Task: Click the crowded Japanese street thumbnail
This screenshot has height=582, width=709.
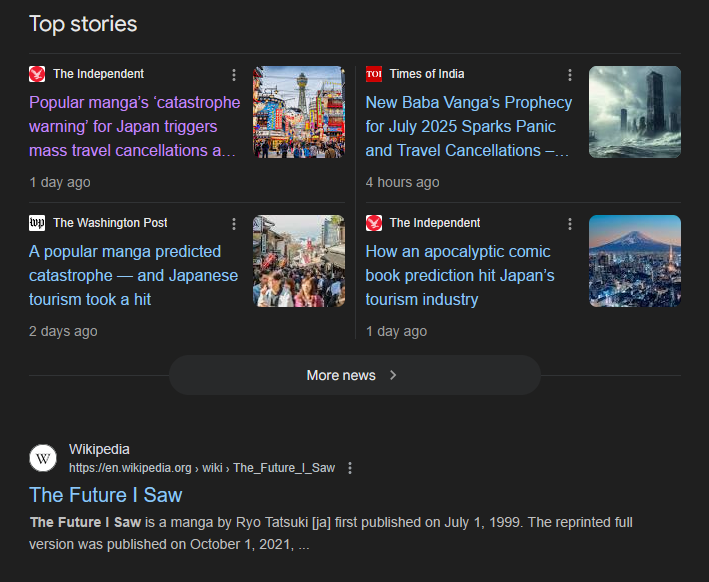Action: (x=299, y=261)
